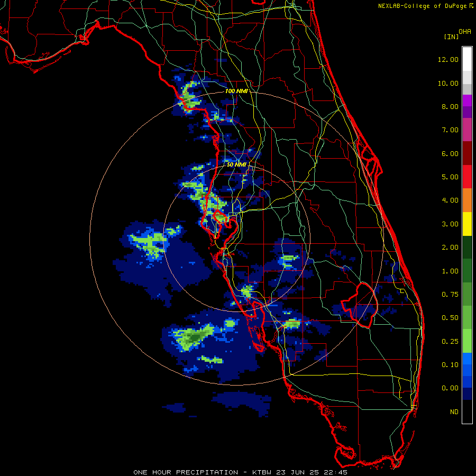Click the [IN] units label
The image size is (476, 476).
(451, 36)
